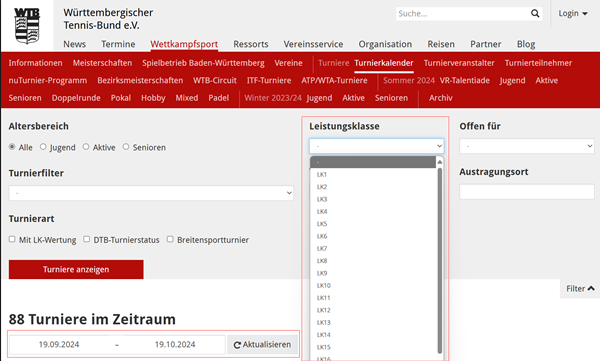Open the Padel link
Screen dimensions: 600x361
pyautogui.click(x=219, y=98)
